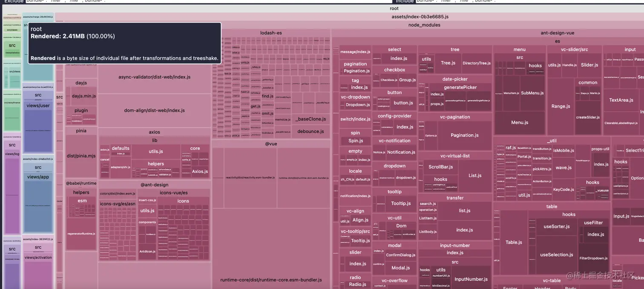Image resolution: width=644 pixels, height=289 pixels.
Task: Open the assets/index-0b3e6685.js bundle header
Action: coord(420,17)
